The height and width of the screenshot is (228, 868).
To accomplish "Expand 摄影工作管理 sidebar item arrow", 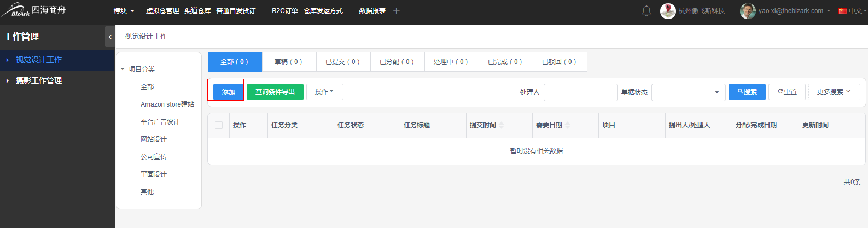I will (7, 81).
